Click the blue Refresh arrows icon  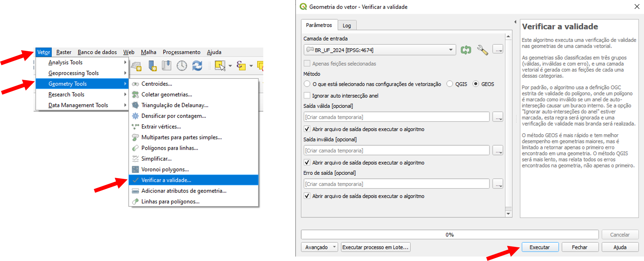[x=197, y=65]
